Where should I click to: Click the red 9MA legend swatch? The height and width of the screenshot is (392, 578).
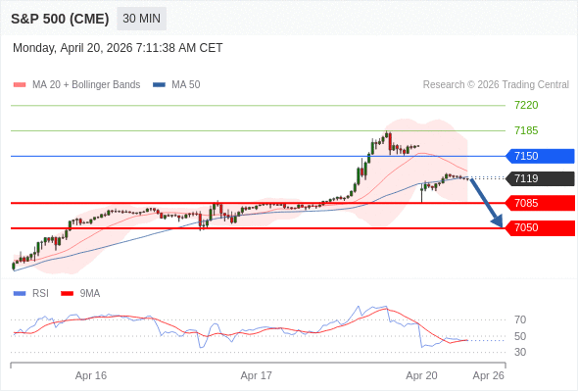[x=67, y=294]
